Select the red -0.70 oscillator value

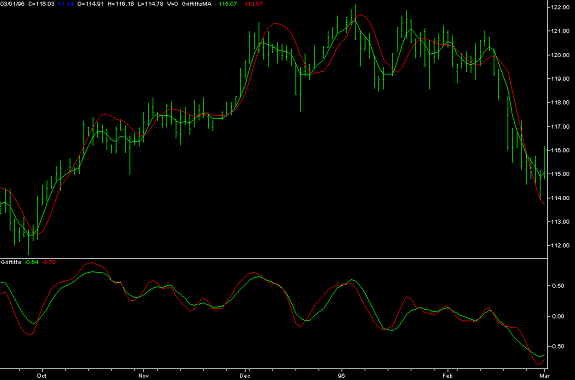(49, 262)
